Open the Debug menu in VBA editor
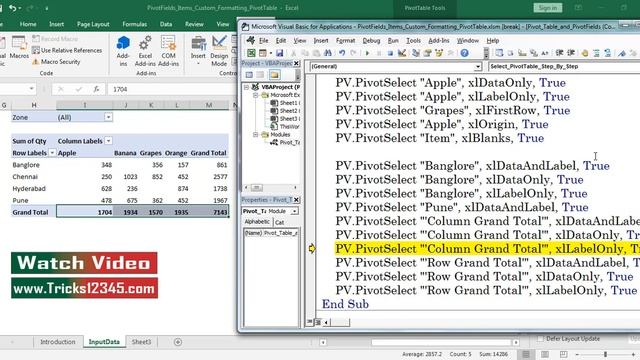The height and width of the screenshot is (360, 640). click(x=371, y=40)
